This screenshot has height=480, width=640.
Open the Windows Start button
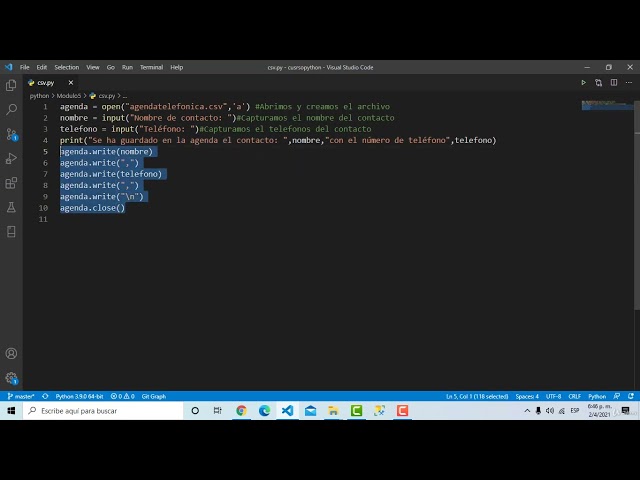point(11,411)
